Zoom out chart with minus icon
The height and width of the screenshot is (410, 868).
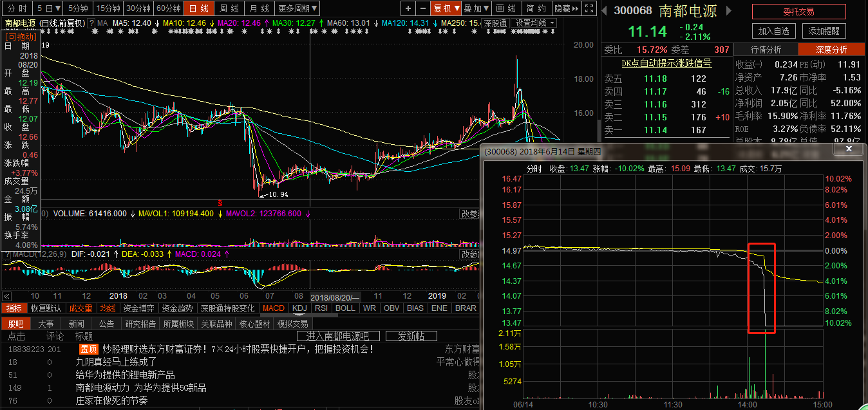point(422,8)
